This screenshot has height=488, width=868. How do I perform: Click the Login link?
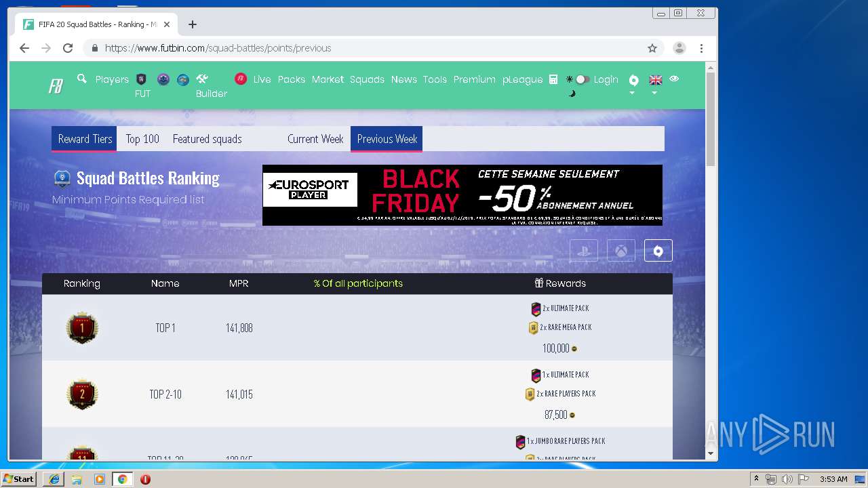(x=606, y=79)
